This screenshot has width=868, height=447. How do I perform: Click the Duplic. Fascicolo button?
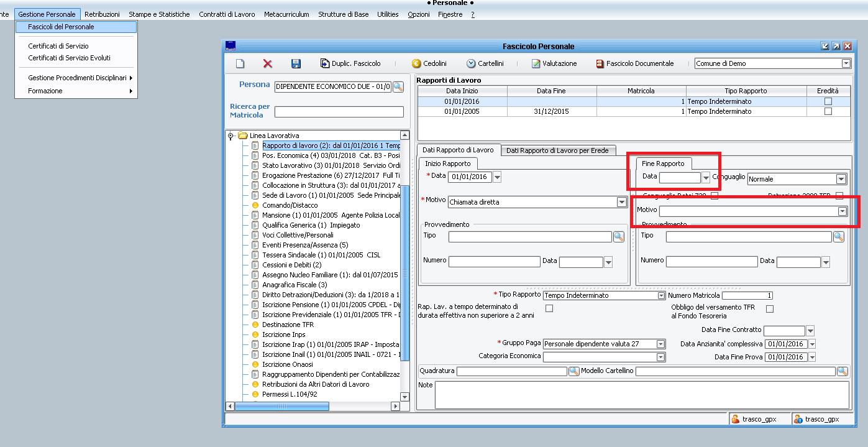(x=350, y=63)
